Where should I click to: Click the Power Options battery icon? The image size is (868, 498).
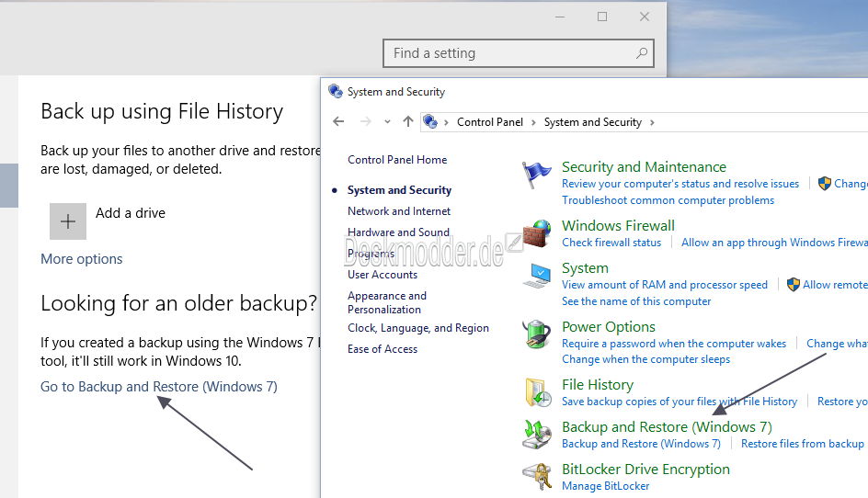(537, 334)
